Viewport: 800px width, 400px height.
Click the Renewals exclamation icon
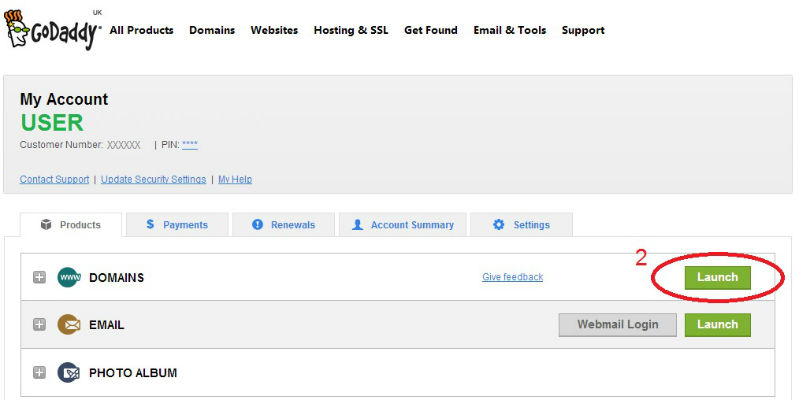(258, 224)
